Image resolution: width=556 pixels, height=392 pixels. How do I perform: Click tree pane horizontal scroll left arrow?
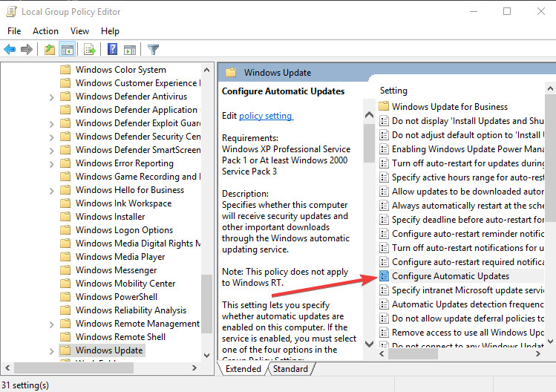(x=7, y=368)
